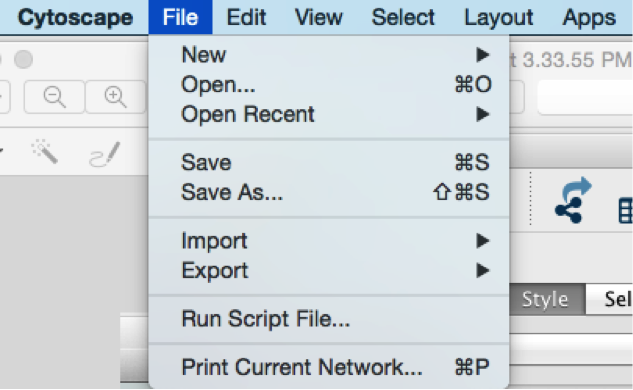633x390 pixels.
Task: Expand the Import submenu
Action: (x=329, y=241)
